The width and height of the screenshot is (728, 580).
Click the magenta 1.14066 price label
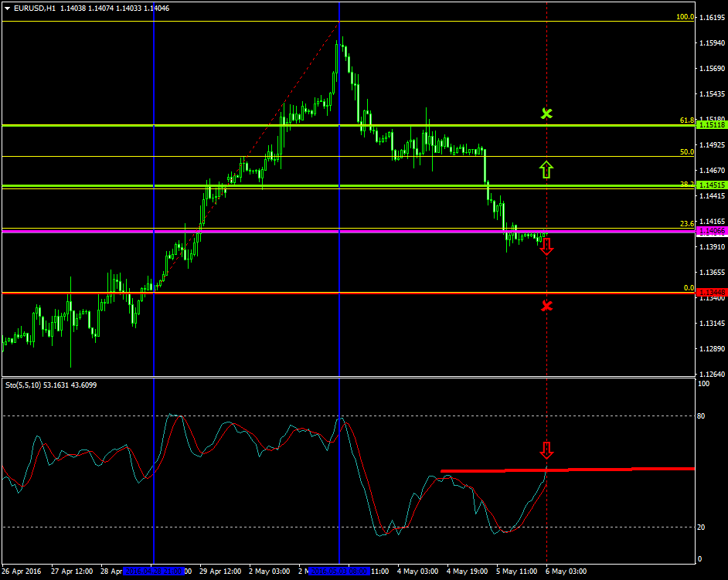click(711, 231)
